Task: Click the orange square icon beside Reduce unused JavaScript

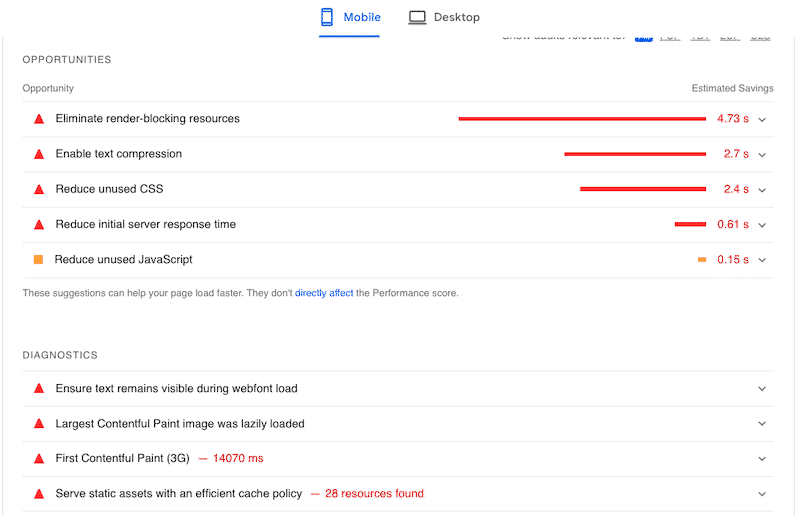Action: (38, 260)
